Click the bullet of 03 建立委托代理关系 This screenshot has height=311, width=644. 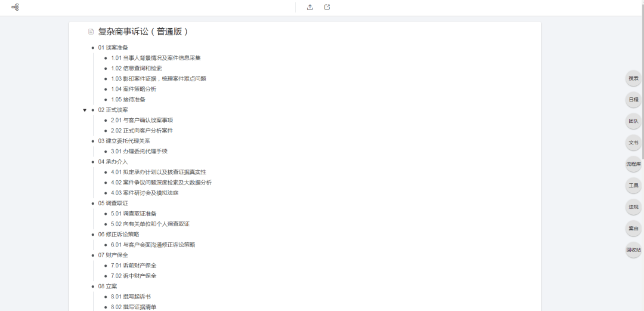[93, 141]
